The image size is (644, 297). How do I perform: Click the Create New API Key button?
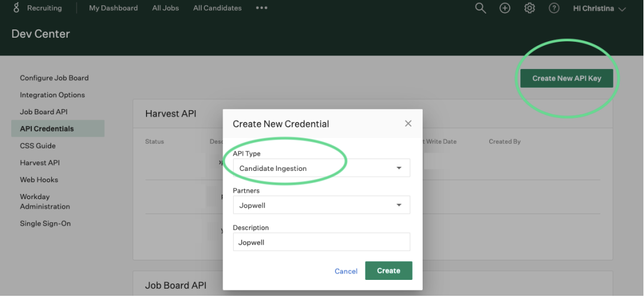pyautogui.click(x=566, y=78)
